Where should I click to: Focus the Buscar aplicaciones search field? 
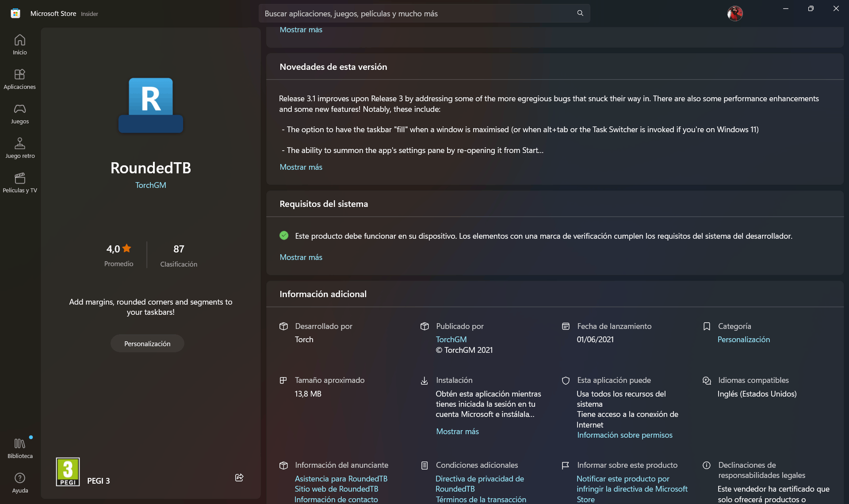pos(416,13)
